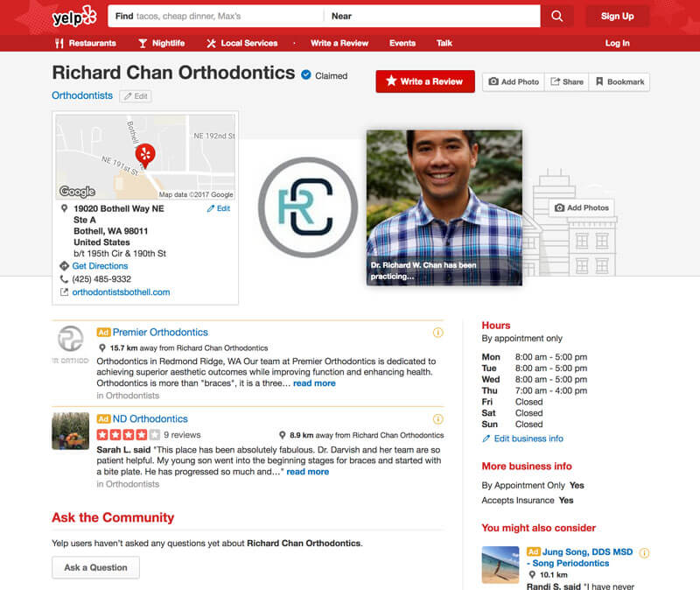The width and height of the screenshot is (700, 590).
Task: Click the Sign Up button
Action: [x=618, y=16]
